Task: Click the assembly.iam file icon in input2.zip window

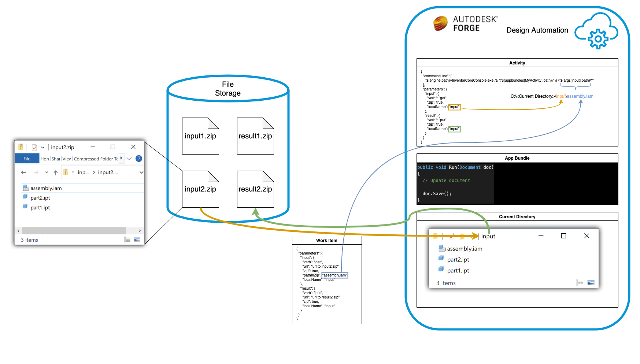Action: pos(26,188)
